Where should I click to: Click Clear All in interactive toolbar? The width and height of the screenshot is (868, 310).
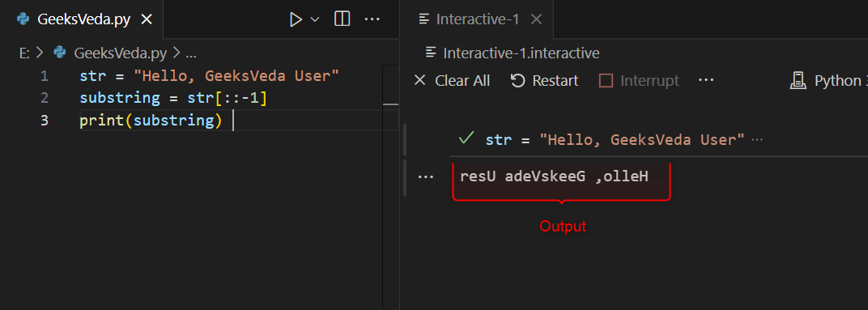click(452, 81)
